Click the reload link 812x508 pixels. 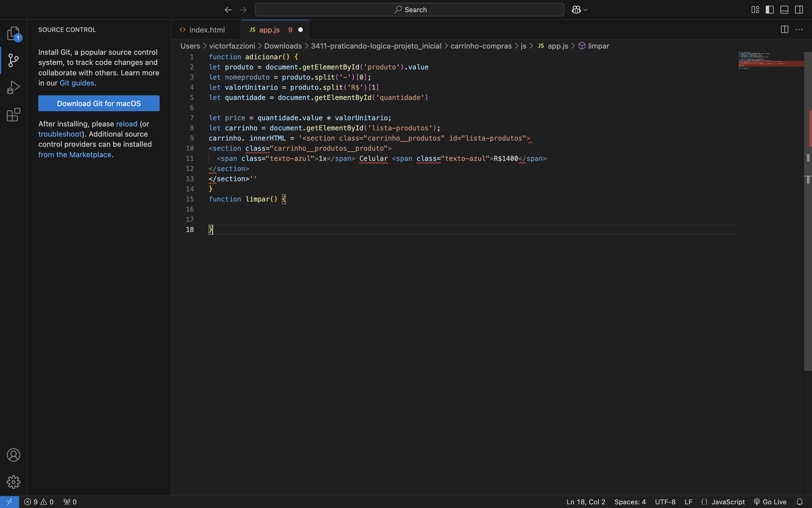127,124
